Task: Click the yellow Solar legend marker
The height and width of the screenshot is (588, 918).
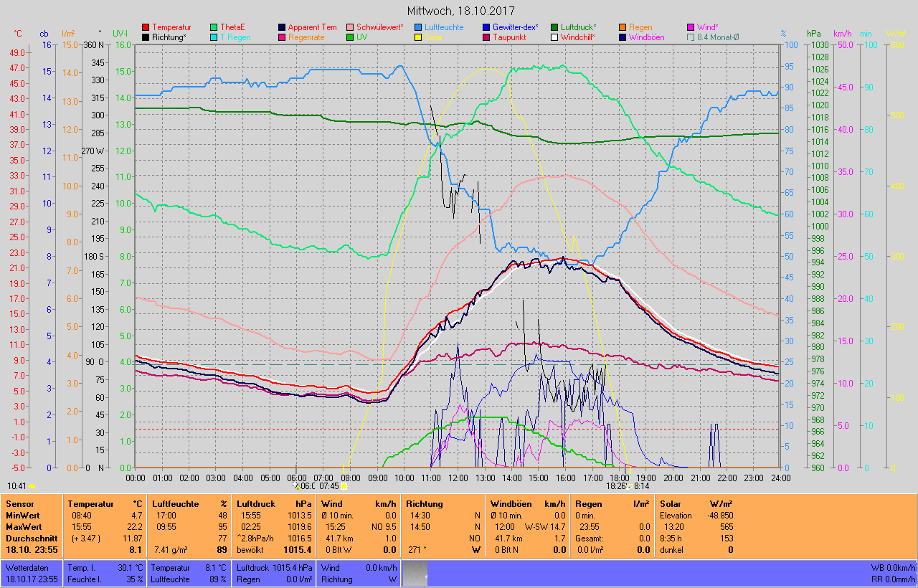Action: 418,37
